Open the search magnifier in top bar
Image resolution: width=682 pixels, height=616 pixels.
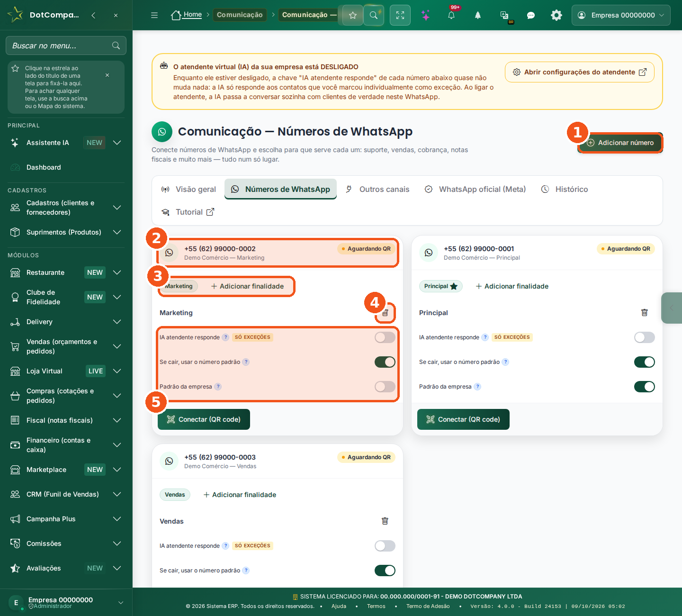tap(374, 15)
